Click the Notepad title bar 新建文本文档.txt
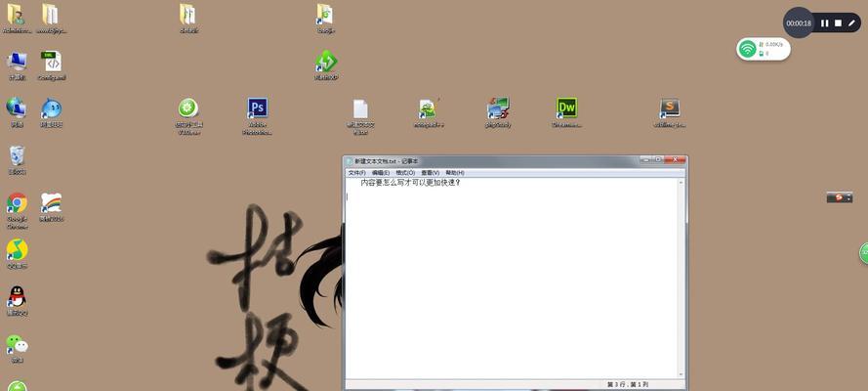The width and height of the screenshot is (868, 391). click(x=387, y=160)
